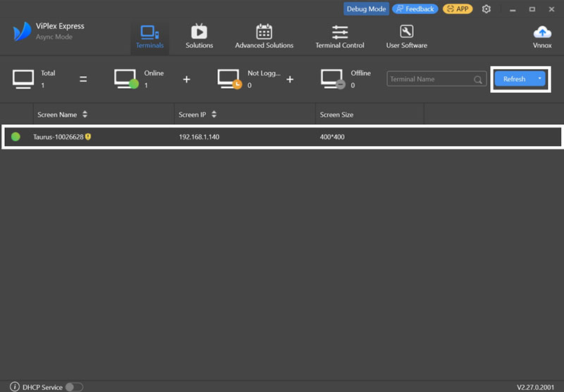
Task: Filter by Online terminals icon
Action: tap(126, 79)
